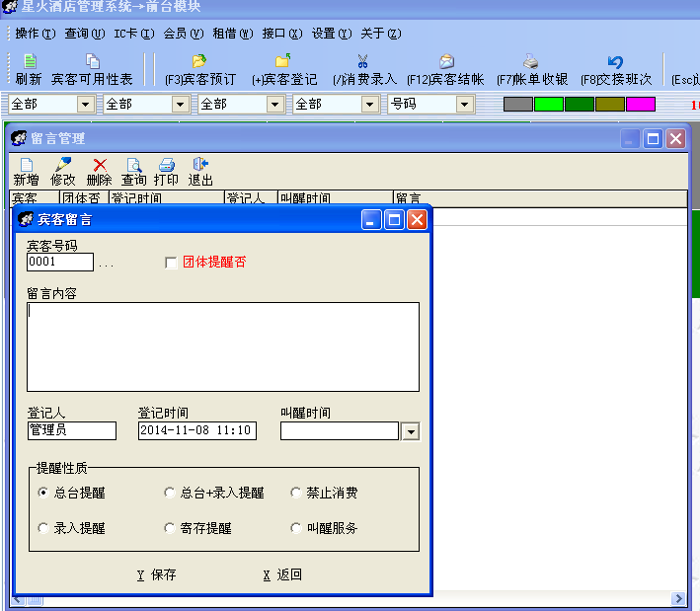700x611 pixels.
Task: Open 宾客登记 guest registration icon
Action: pyautogui.click(x=283, y=62)
